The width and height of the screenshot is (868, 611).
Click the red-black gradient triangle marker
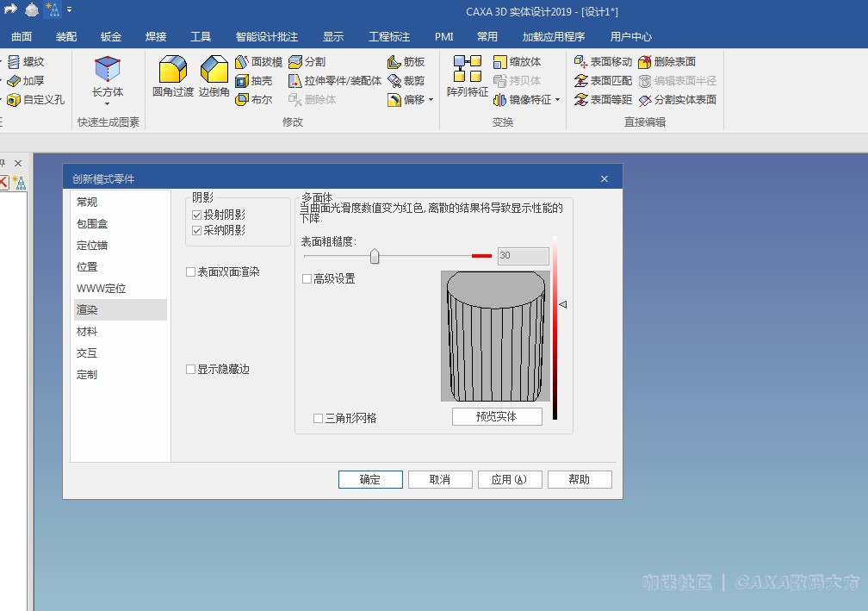pyautogui.click(x=563, y=304)
